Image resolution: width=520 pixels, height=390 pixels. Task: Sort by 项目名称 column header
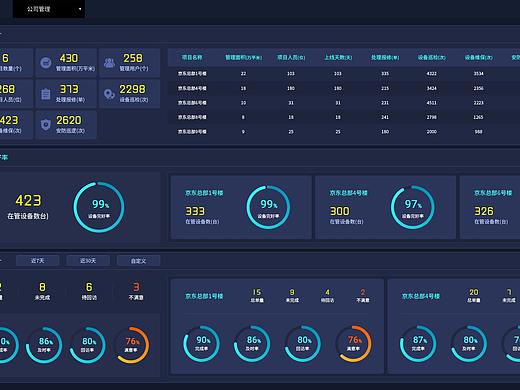click(192, 57)
